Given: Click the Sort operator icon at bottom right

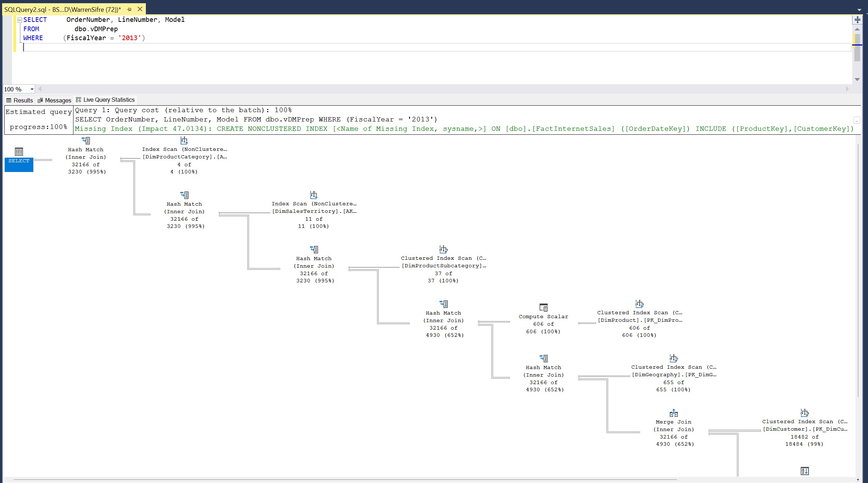Looking at the screenshot, I should pos(805,471).
